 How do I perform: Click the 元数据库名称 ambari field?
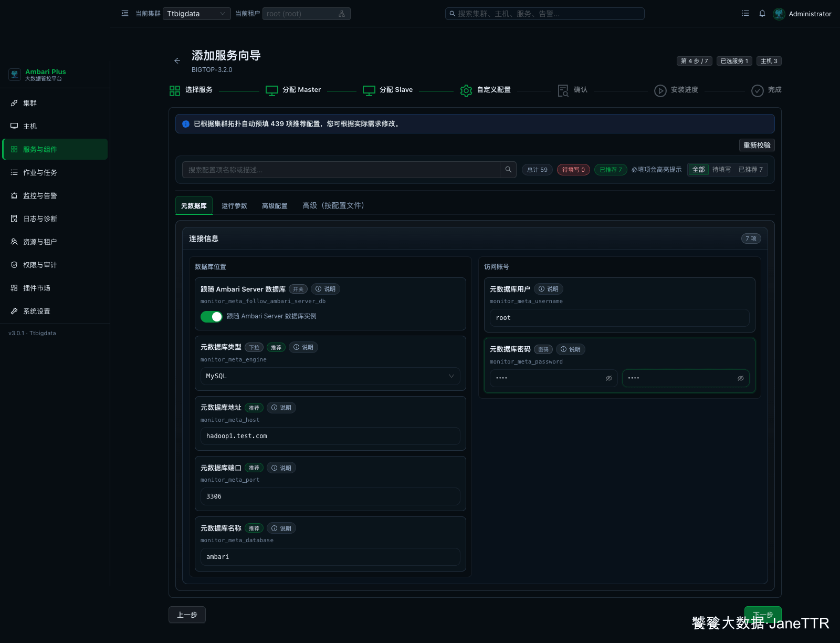coord(330,557)
